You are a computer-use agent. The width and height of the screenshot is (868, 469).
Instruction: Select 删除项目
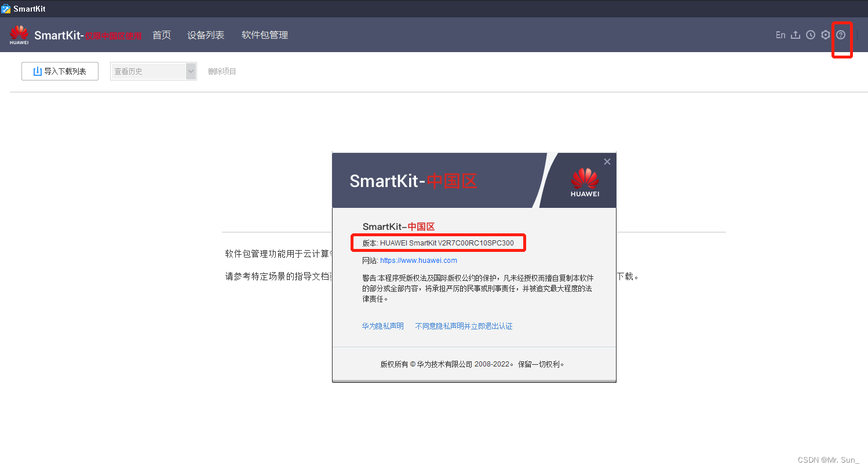point(221,72)
